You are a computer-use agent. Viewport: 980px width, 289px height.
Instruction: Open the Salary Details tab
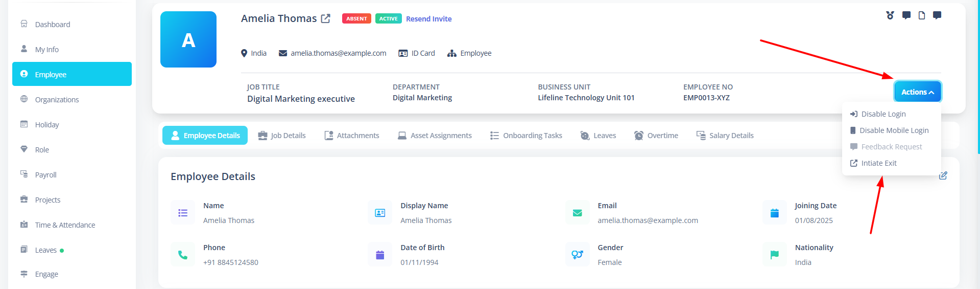click(725, 136)
